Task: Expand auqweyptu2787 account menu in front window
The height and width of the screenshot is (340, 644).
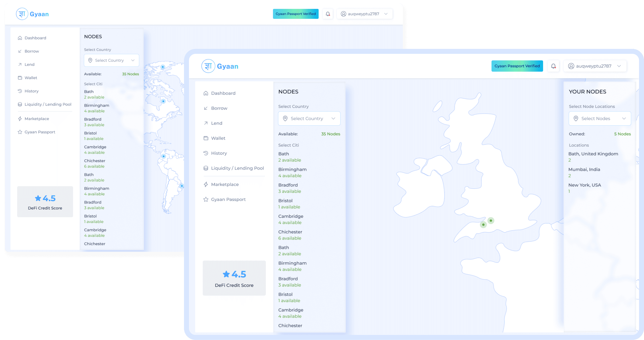Action: click(595, 66)
